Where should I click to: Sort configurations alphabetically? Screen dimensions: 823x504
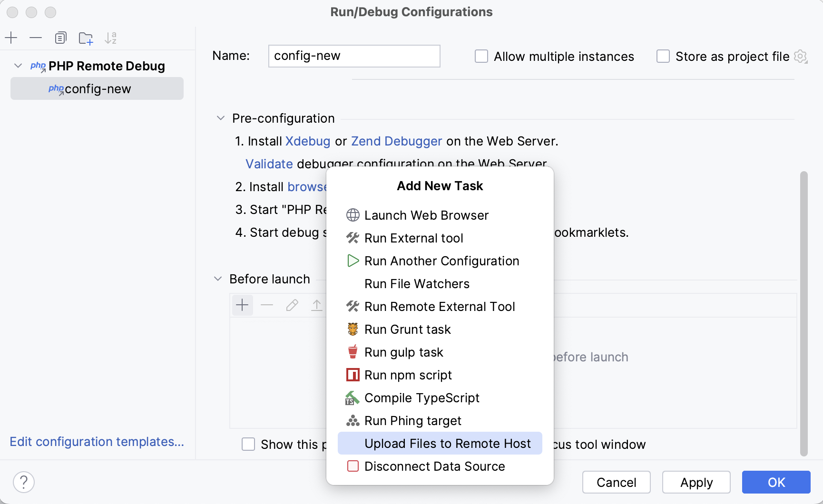click(x=111, y=38)
